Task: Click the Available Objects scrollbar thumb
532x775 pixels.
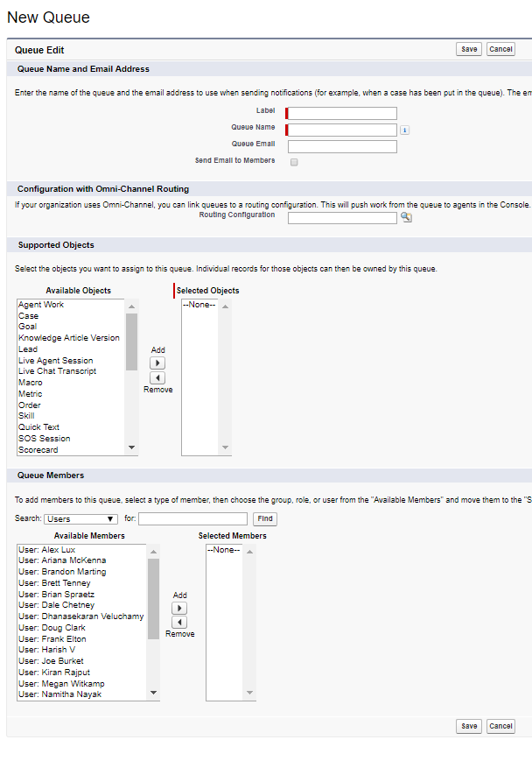Action: (131, 342)
